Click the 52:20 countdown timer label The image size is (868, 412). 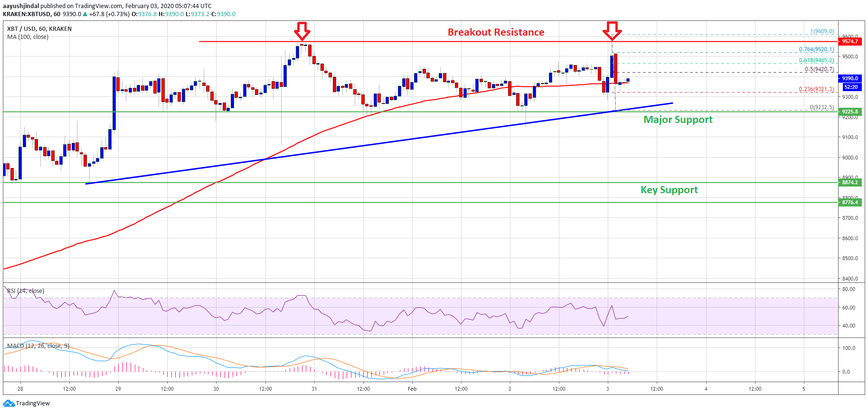(x=850, y=87)
